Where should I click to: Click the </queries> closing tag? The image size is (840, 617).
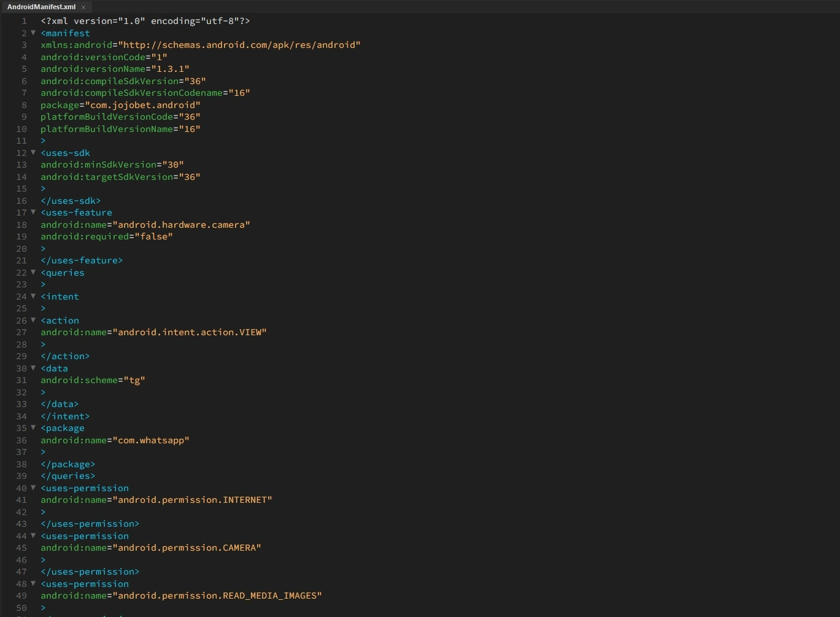[x=67, y=476]
